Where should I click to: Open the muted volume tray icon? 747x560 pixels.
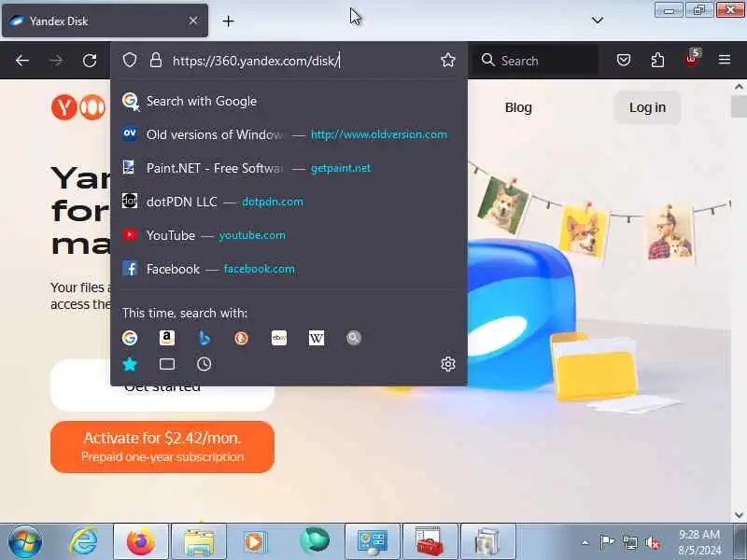[652, 542]
